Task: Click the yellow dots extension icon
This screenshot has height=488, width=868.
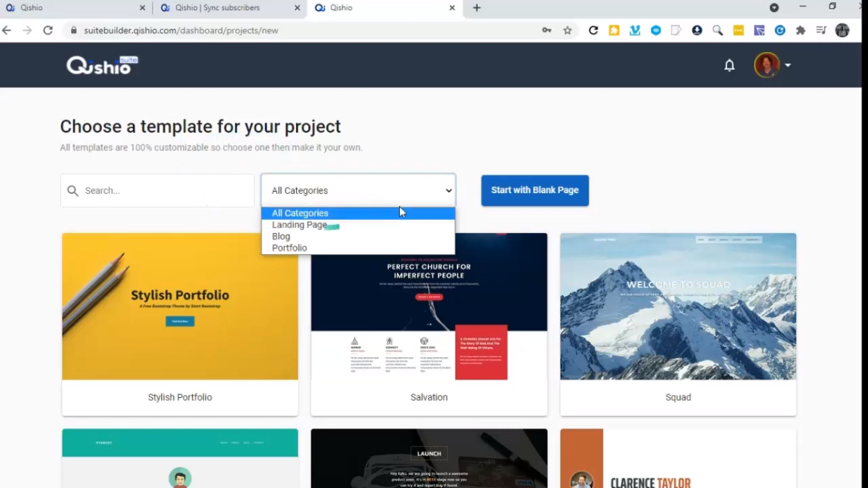Action: pyautogui.click(x=738, y=30)
